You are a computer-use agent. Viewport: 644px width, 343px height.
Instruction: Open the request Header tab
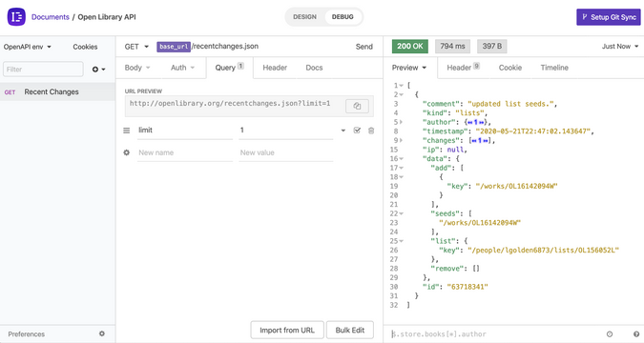275,68
